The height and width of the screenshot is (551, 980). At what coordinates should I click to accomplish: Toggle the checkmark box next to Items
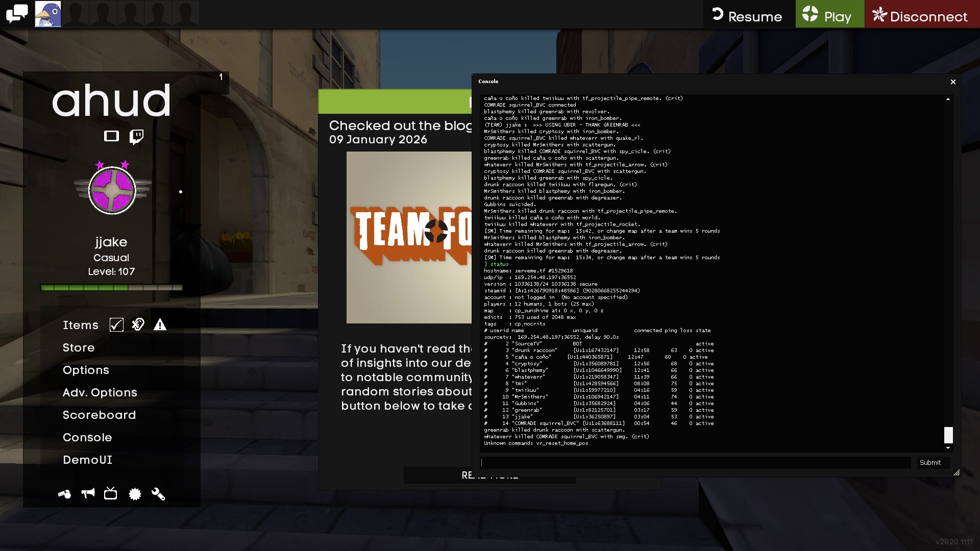[x=116, y=325]
